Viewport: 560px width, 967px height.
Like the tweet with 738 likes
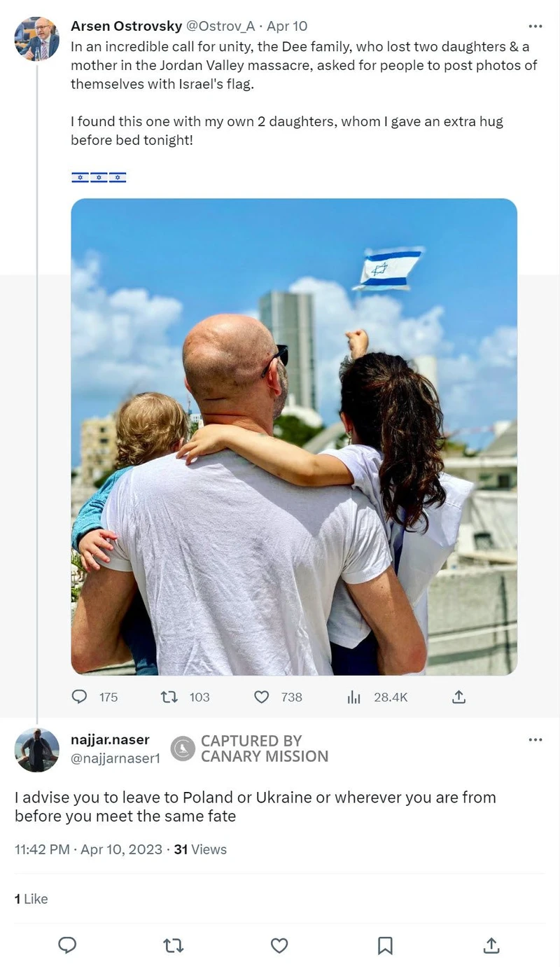click(261, 697)
